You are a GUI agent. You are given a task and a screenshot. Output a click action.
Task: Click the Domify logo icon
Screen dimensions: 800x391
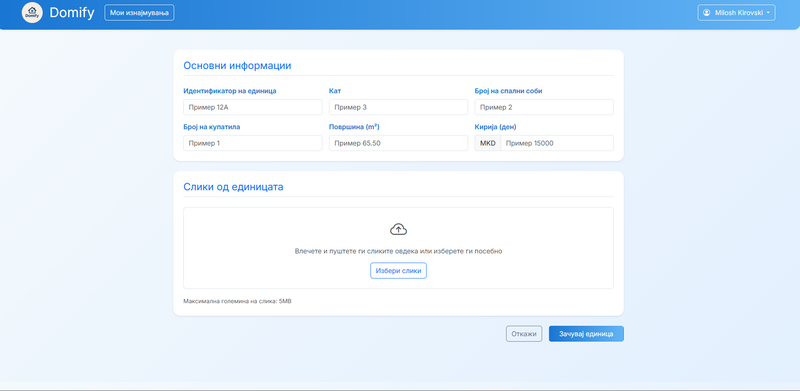32,12
